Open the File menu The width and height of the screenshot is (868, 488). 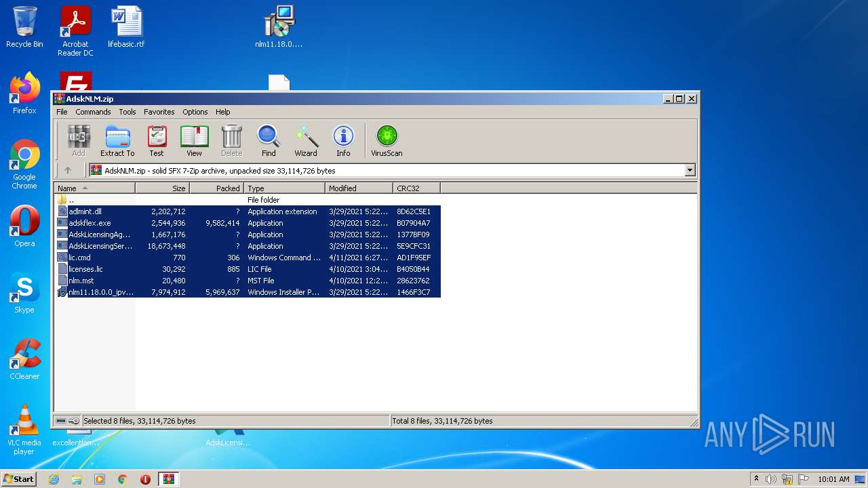62,112
